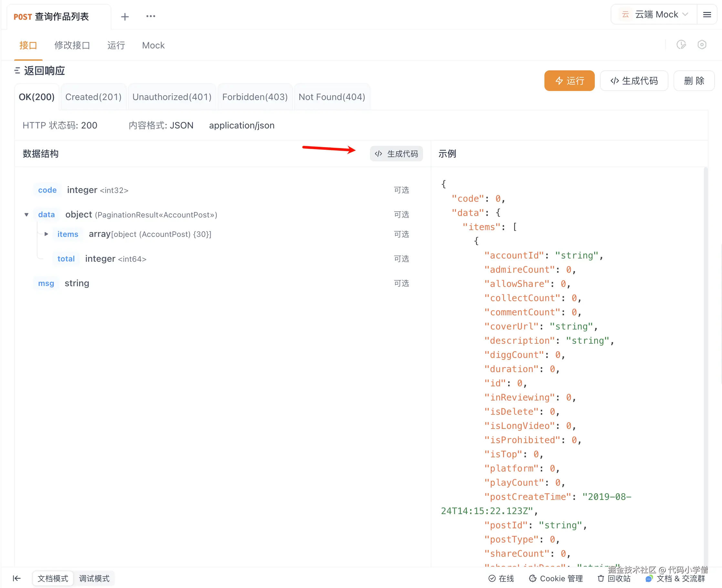The image size is (722, 588).
Task: Click the hexagon settings icon
Action: (702, 45)
